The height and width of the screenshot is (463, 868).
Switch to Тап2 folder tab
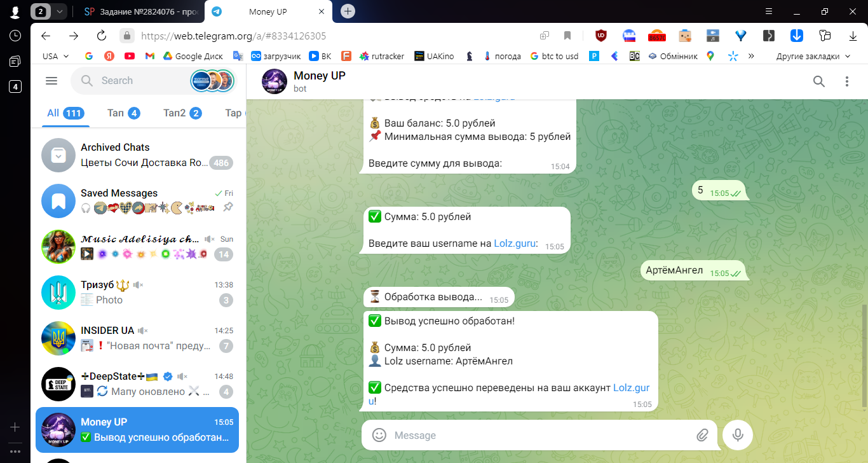182,113
